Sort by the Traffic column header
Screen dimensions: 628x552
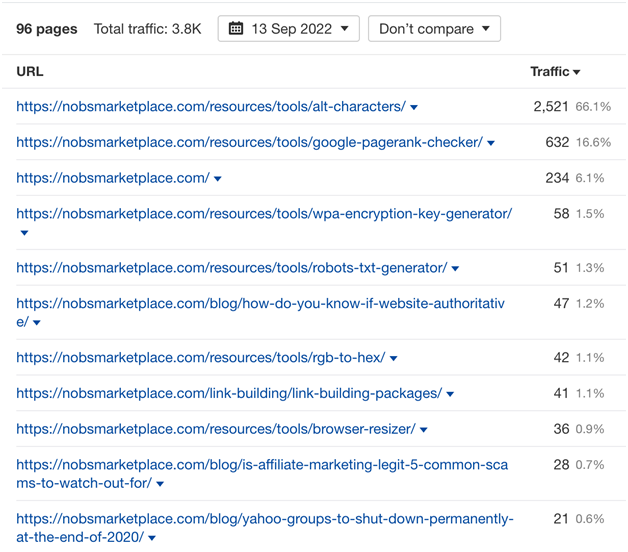549,72
